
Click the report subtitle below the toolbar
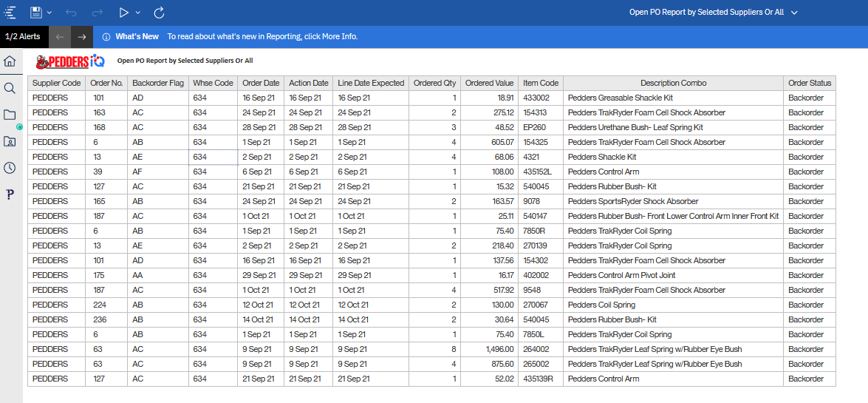point(185,61)
